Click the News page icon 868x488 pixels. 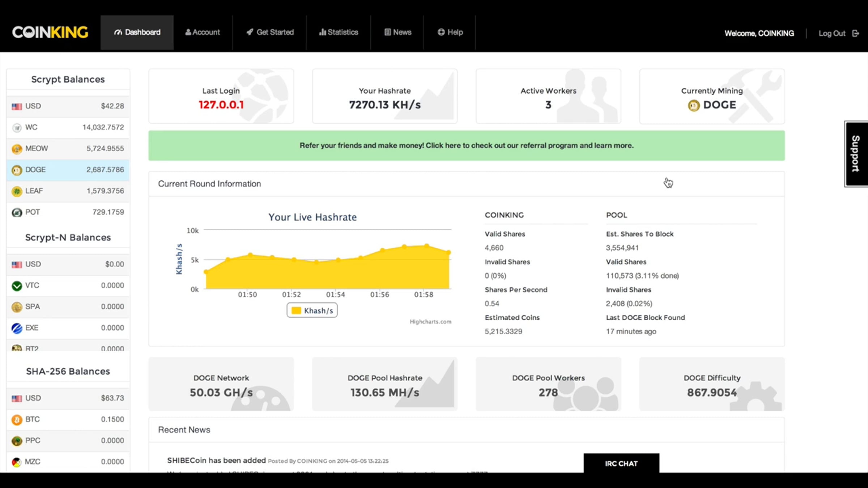[x=388, y=32]
